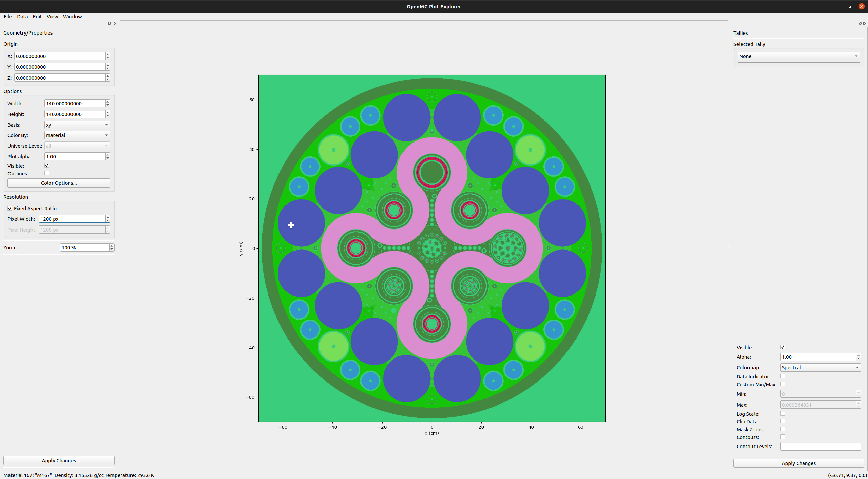The height and width of the screenshot is (479, 868).
Task: Decrease the Plot alpha stepper
Action: [108, 158]
